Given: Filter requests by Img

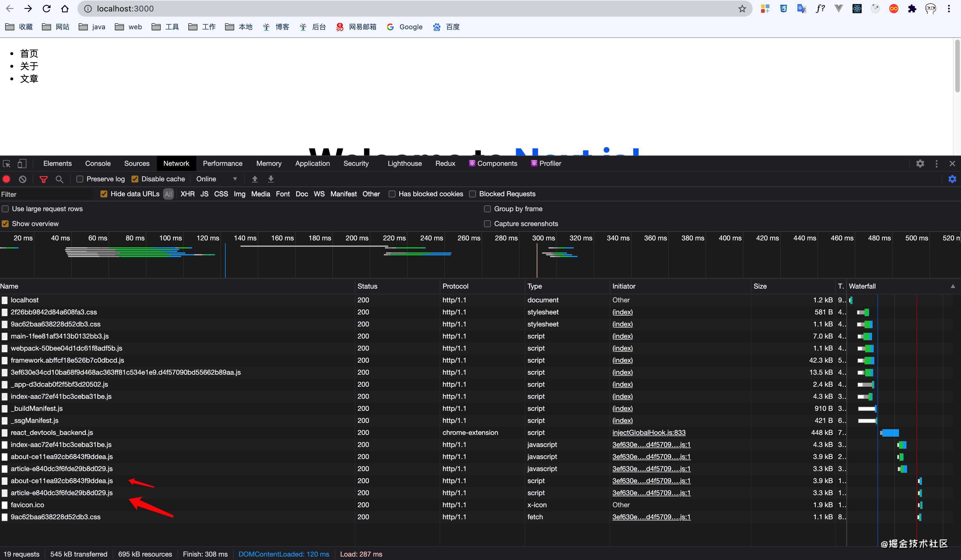Looking at the screenshot, I should 239,194.
